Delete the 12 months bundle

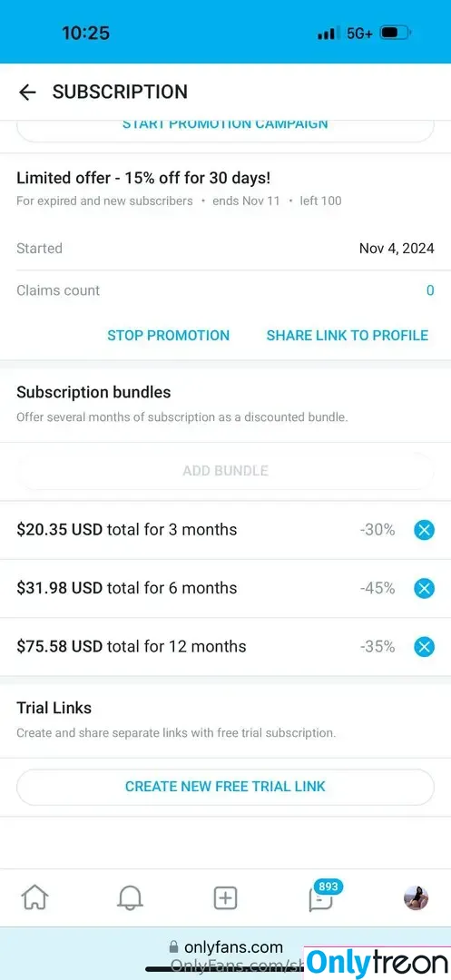coord(424,646)
